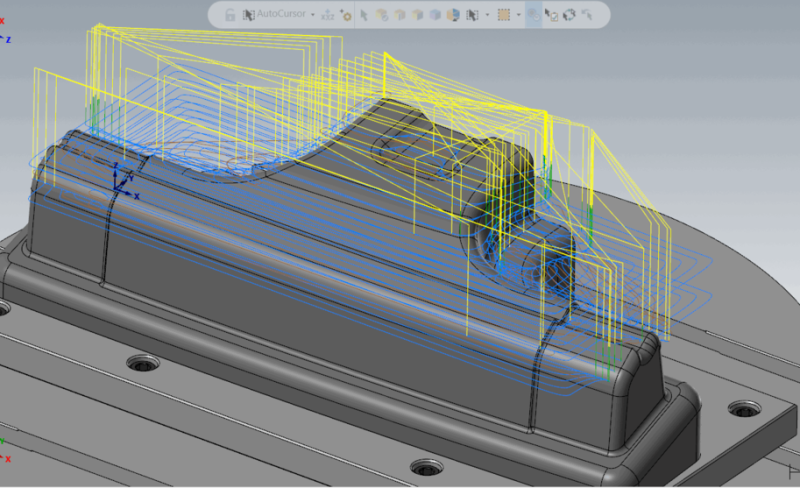
Task: Click the XYZ fast point icon
Action: (328, 15)
